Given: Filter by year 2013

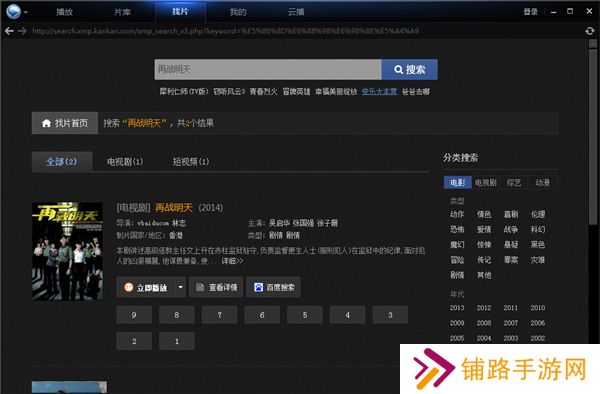Looking at the screenshot, I should tap(457, 308).
